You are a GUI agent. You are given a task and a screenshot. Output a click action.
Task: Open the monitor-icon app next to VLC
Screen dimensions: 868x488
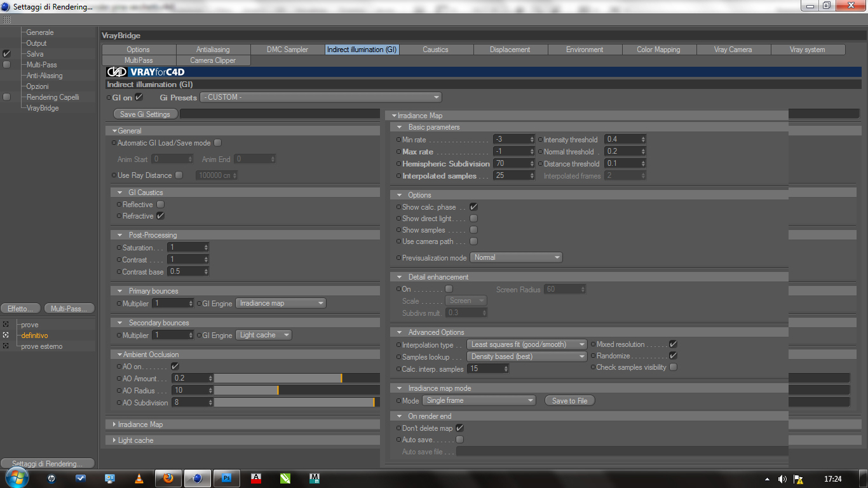click(x=110, y=478)
